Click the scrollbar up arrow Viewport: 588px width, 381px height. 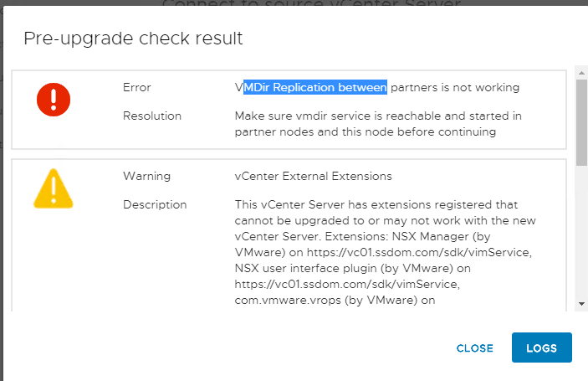581,73
